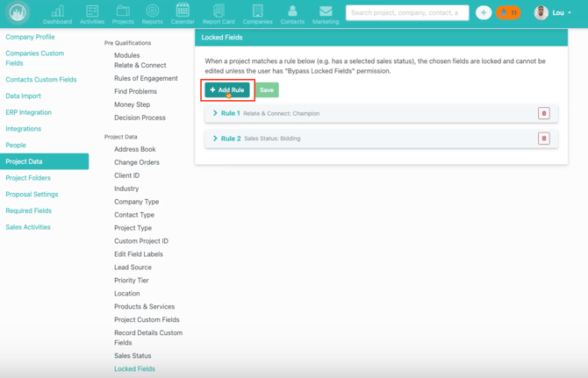Open the Calendar icon
This screenshot has width=588, height=378.
click(x=183, y=13)
